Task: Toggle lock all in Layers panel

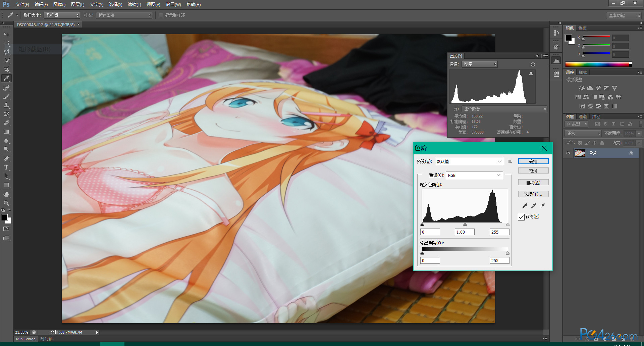Action: (x=602, y=143)
